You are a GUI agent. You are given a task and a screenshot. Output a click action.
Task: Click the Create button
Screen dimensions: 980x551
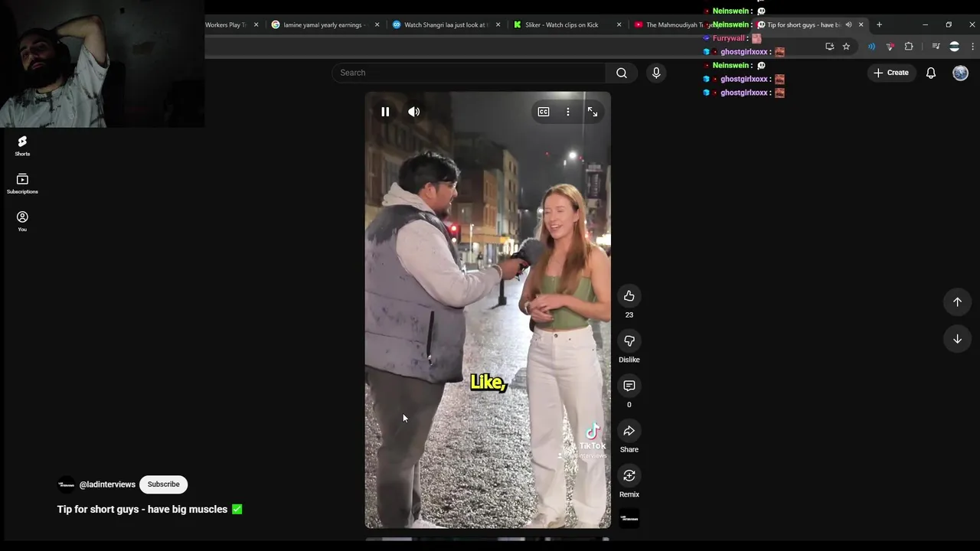click(891, 73)
